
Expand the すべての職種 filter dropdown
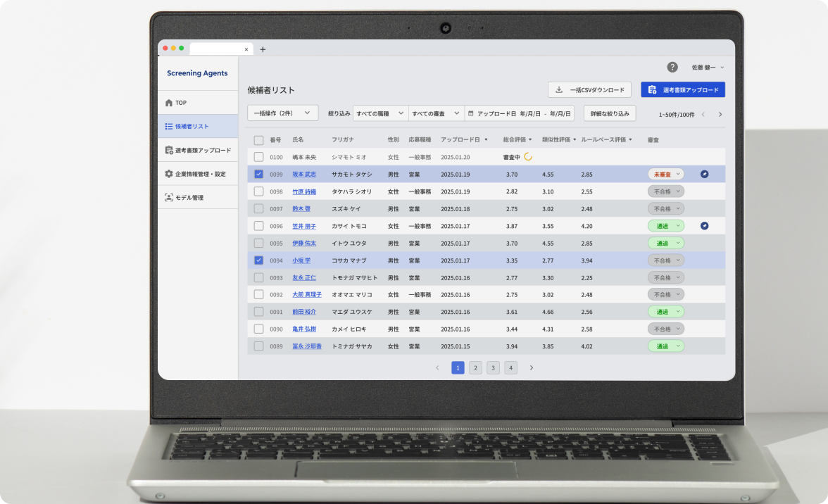380,113
